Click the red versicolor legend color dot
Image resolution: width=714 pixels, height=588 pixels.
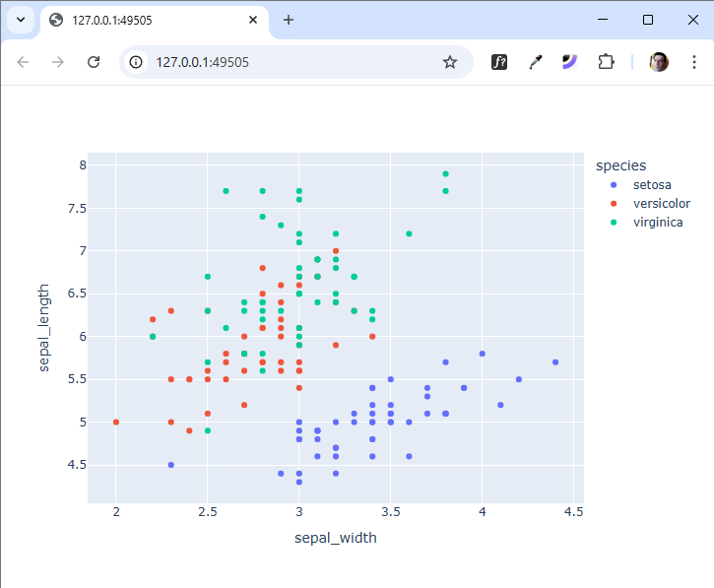tap(614, 204)
